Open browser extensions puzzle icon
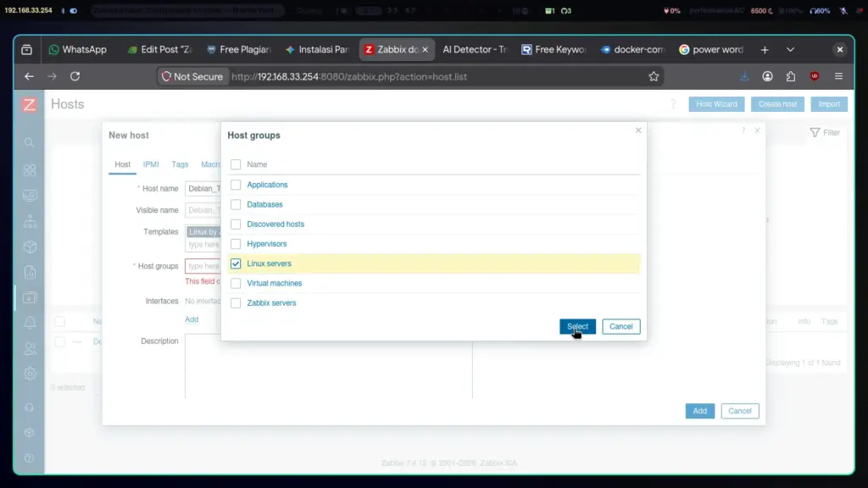This screenshot has width=868, height=488. (x=791, y=76)
